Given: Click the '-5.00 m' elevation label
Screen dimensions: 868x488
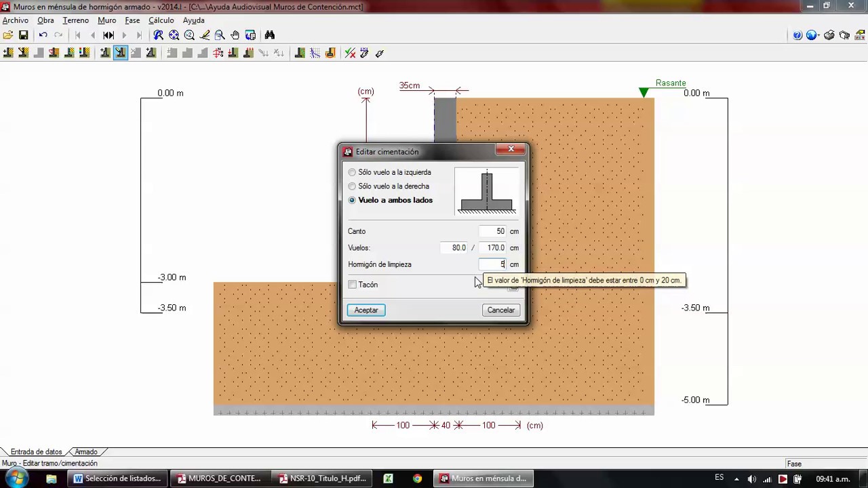Looking at the screenshot, I should 696,400.
